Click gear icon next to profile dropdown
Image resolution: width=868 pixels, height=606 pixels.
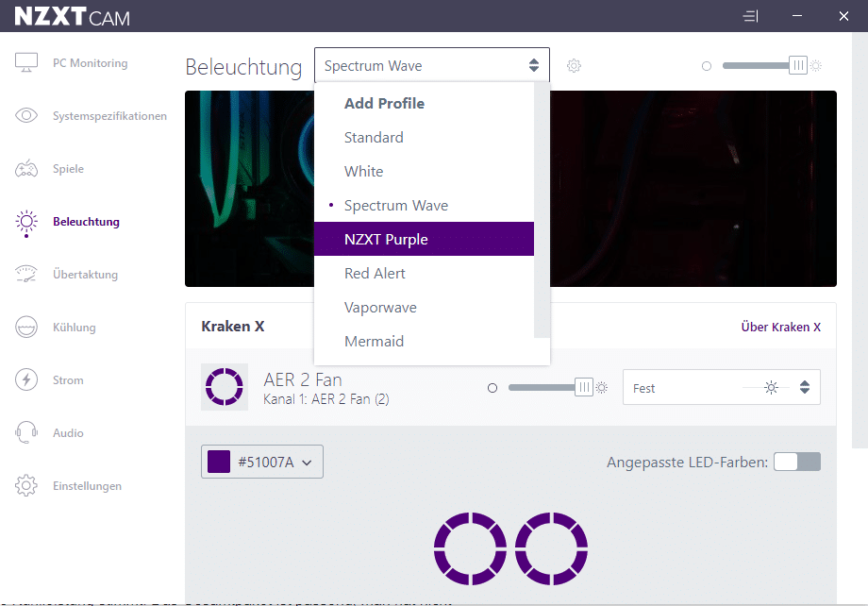(574, 66)
